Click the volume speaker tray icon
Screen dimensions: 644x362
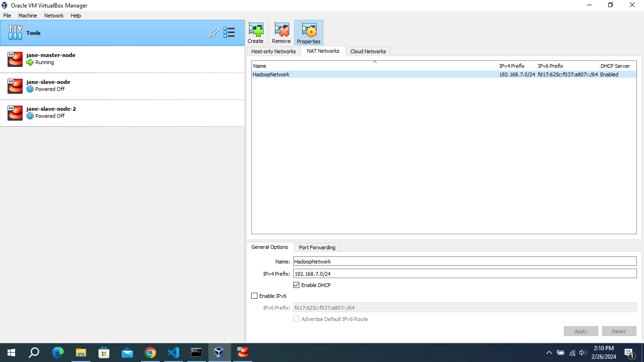pos(583,353)
